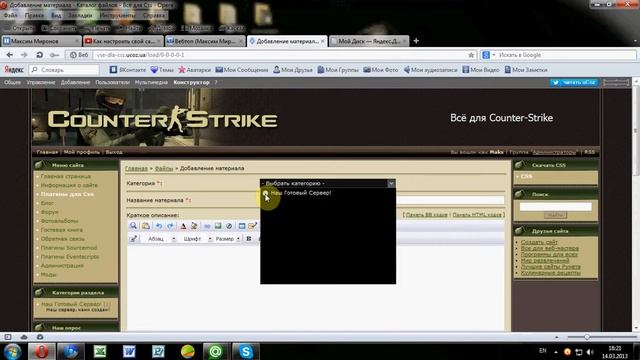Click the preview magnifier icon in editor toolbar

coord(133,226)
